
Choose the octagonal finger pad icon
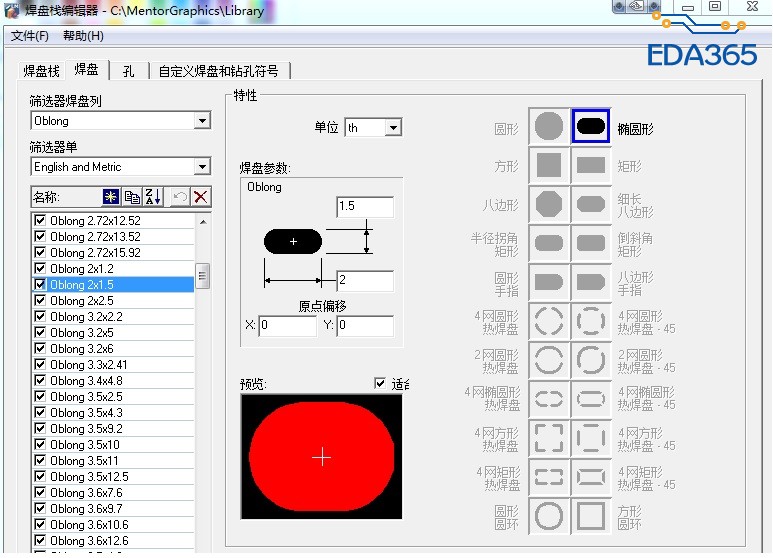[x=591, y=282]
